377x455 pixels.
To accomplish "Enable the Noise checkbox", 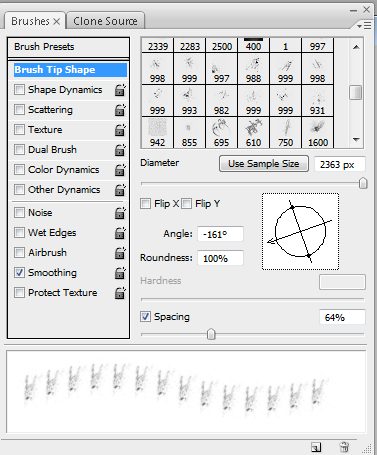I will 19,213.
